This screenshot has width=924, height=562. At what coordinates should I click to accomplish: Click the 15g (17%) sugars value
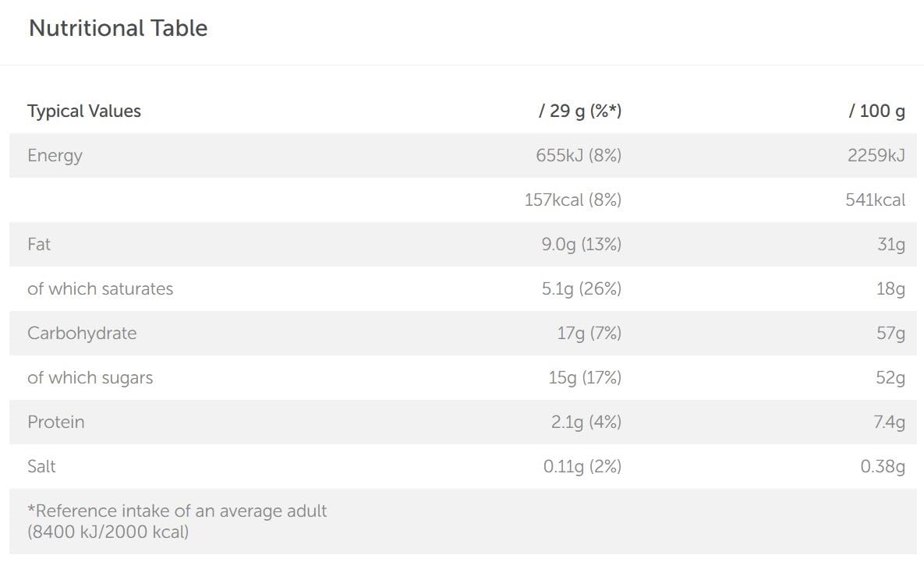585,378
